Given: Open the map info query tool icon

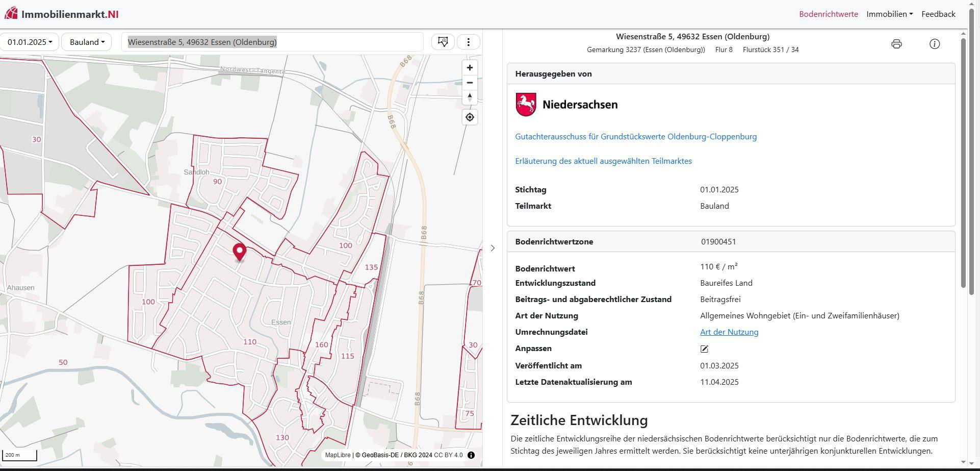Looking at the screenshot, I should [x=443, y=42].
